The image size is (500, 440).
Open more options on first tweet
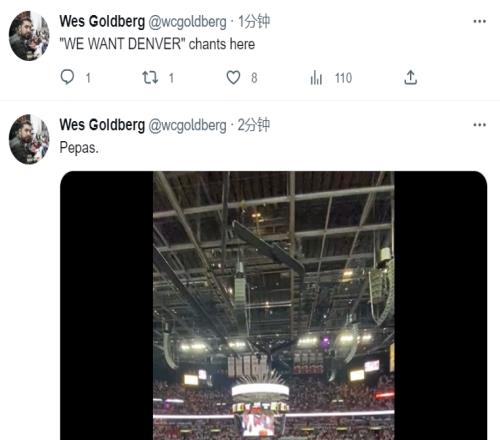coord(479,21)
